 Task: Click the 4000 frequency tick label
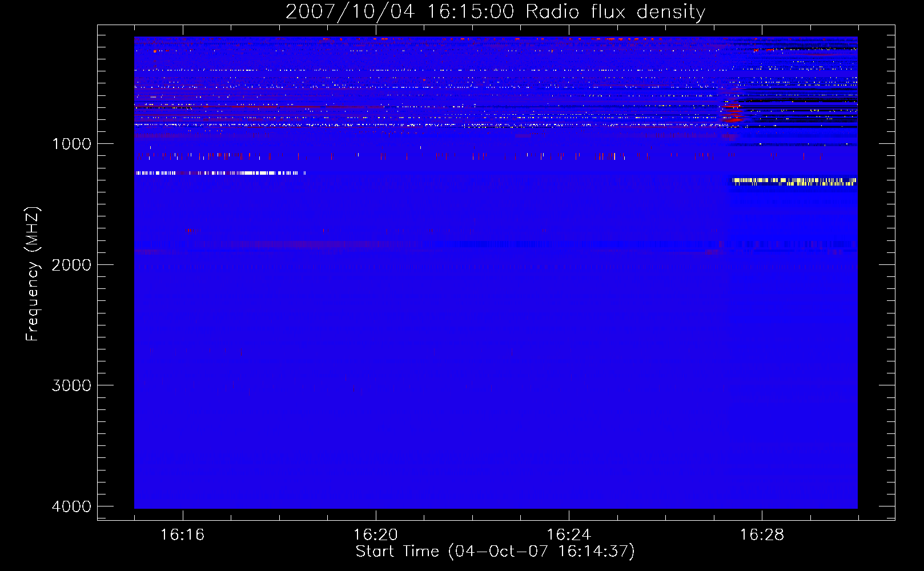coord(71,506)
